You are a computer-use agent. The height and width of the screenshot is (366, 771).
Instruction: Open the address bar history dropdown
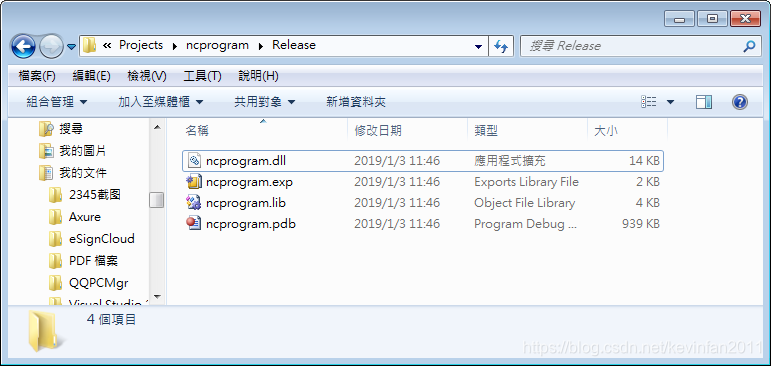(x=478, y=46)
